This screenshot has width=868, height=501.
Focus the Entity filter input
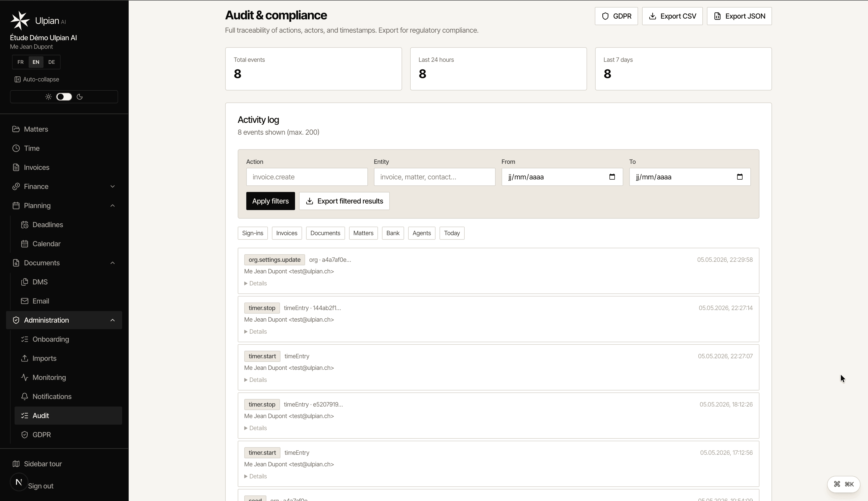coord(434,177)
